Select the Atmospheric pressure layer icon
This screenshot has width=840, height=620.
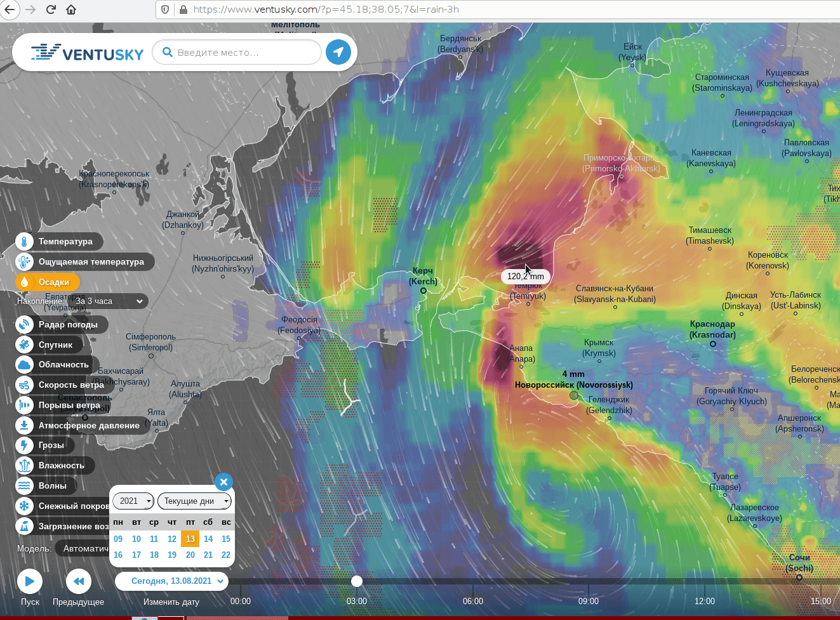coord(24,426)
